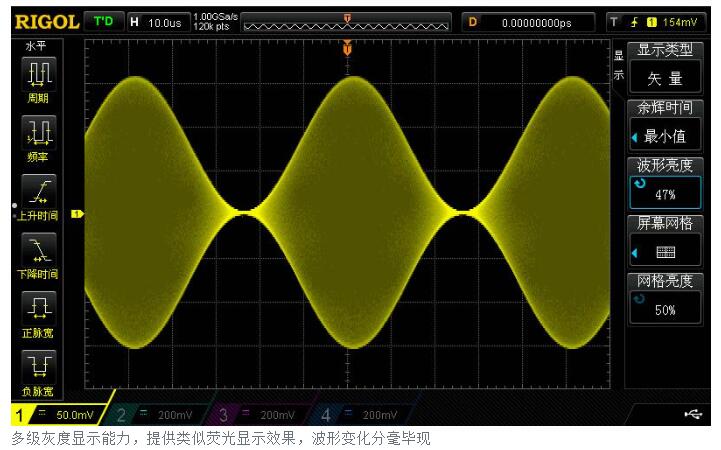Click the USB status icon
The width and height of the screenshot is (721, 450).
coord(693,414)
